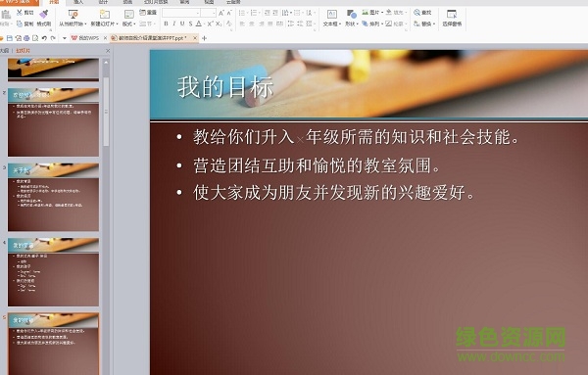Open the Arrange (排列) dropdown
588x375 pixels.
(371, 23)
